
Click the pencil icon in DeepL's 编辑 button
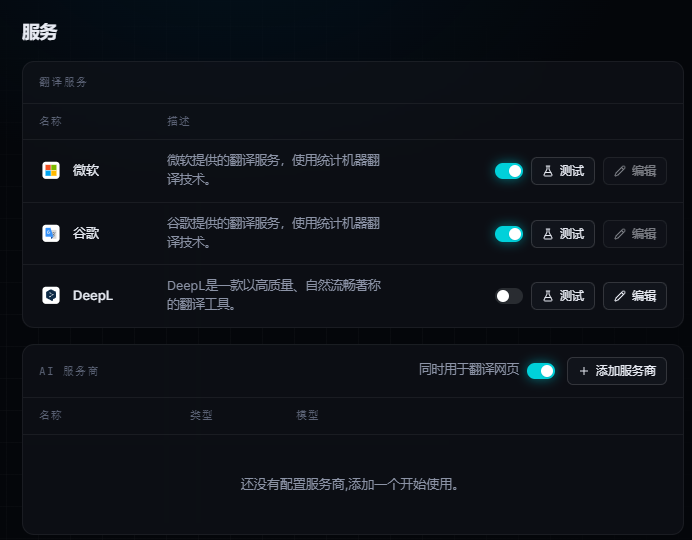[x=620, y=296]
